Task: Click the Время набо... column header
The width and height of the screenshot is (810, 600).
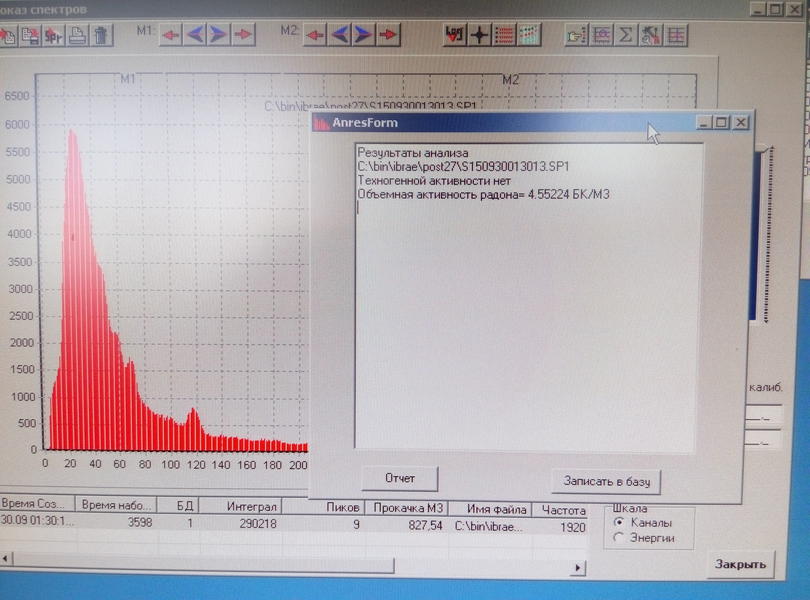Action: (116, 504)
